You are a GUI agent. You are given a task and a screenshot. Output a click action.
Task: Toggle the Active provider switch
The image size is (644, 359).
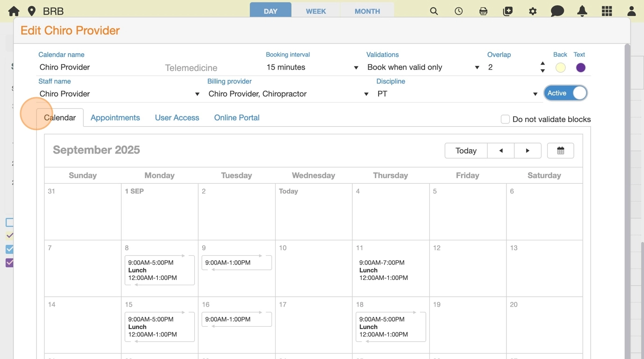pyautogui.click(x=565, y=93)
